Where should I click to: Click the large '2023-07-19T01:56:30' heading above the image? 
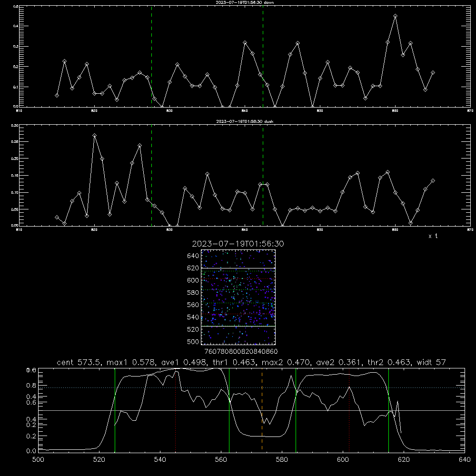[238, 244]
